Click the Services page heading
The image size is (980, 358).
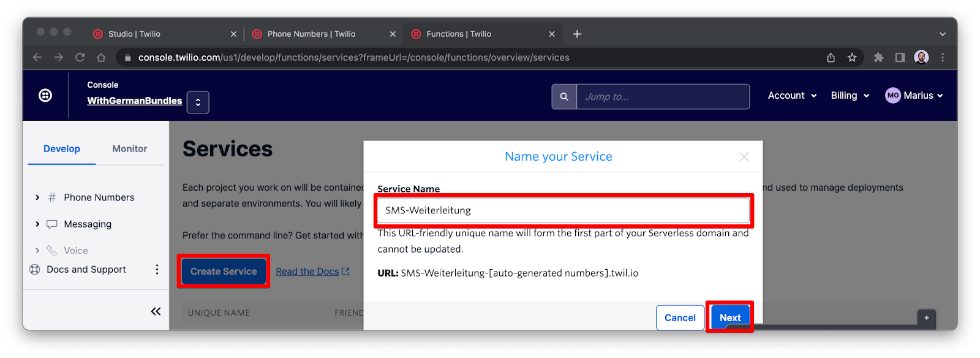point(228,149)
